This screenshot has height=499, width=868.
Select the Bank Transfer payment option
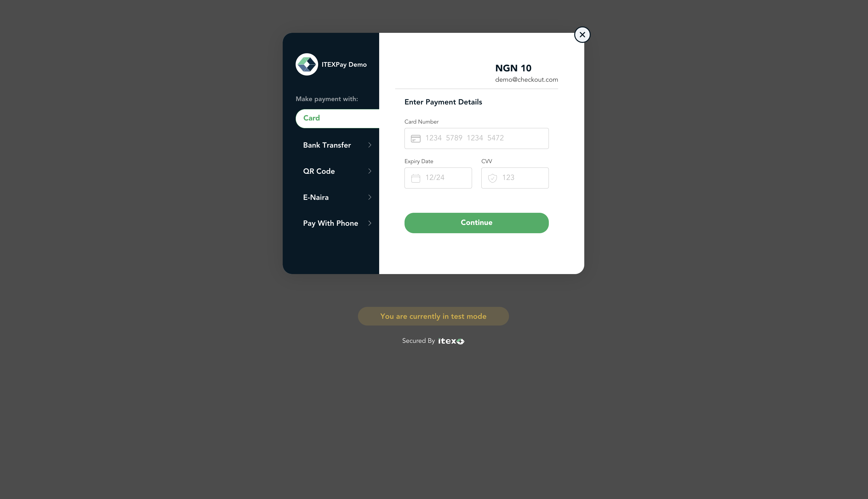[327, 145]
